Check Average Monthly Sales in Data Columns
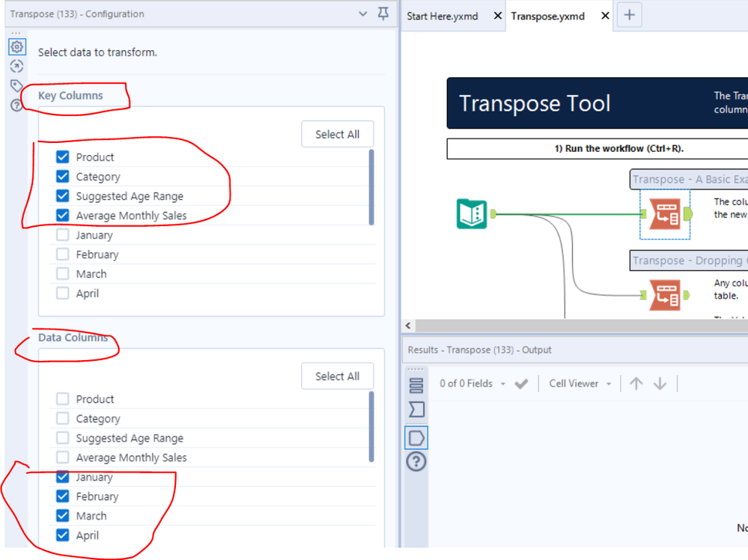This screenshot has height=560, width=748. click(62, 457)
